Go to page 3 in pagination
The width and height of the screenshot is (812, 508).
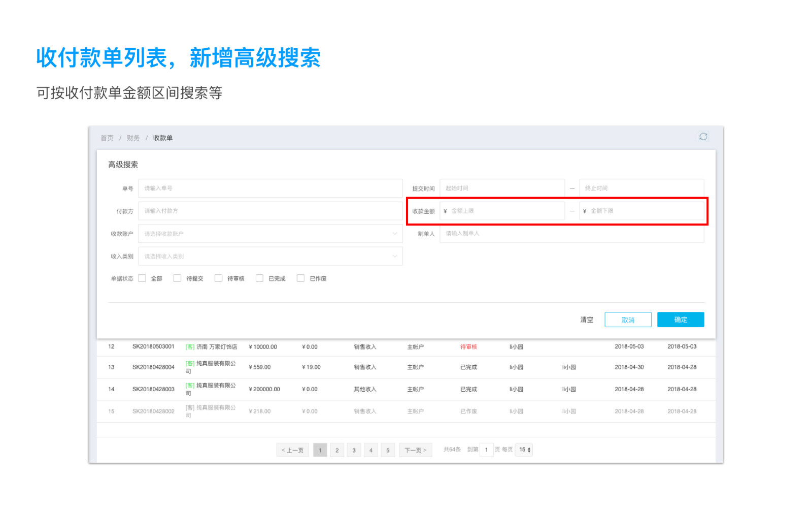tap(354, 450)
